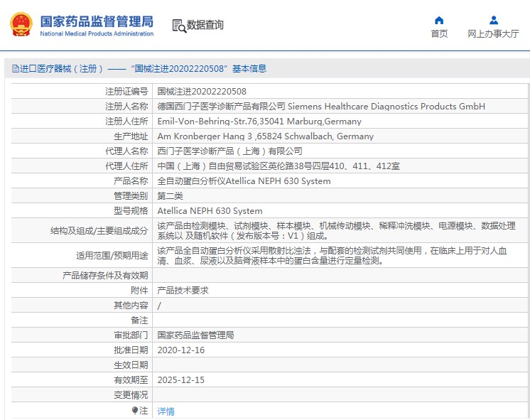Select 西门子医学诊断产品（上海）有限公司 agent name
This screenshot has width=530, height=420.
point(230,151)
